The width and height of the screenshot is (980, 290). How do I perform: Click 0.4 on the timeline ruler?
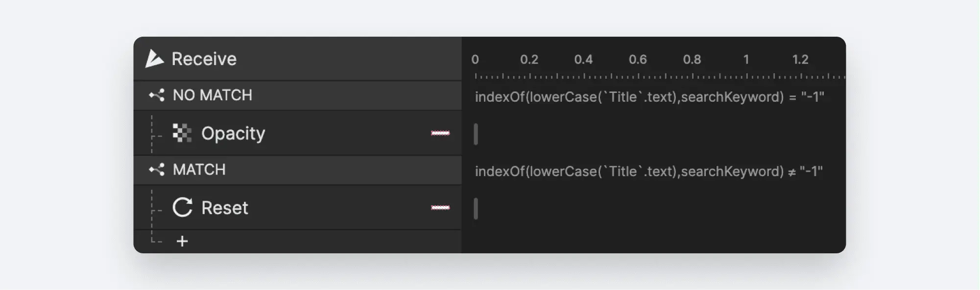583,60
